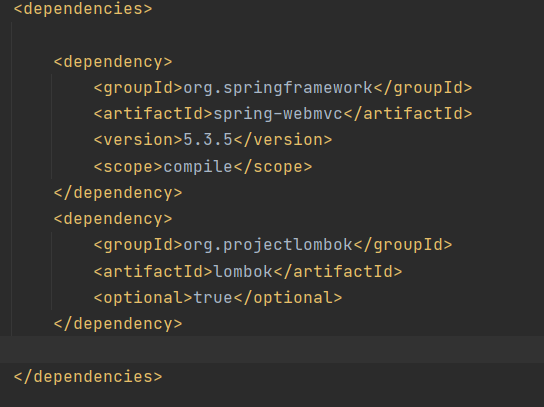Viewport: 544px width, 407px height.
Task: Click the empty line below opening dependencies tag
Action: click(x=272, y=35)
